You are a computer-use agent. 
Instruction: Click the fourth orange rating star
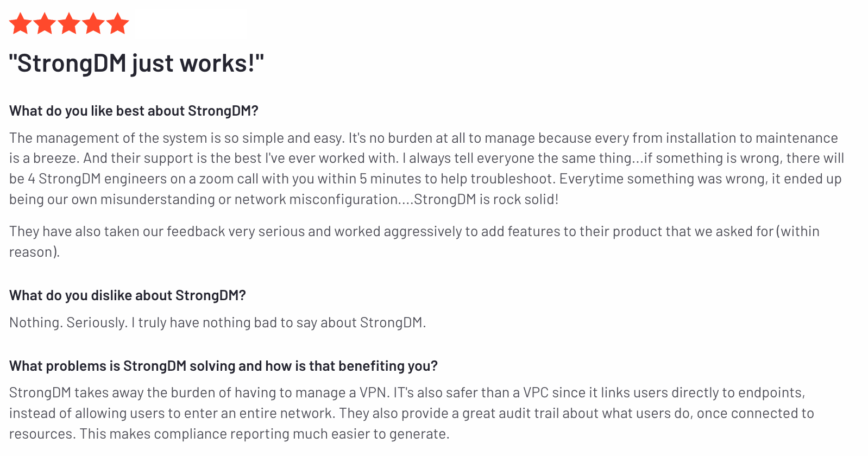[x=93, y=24]
